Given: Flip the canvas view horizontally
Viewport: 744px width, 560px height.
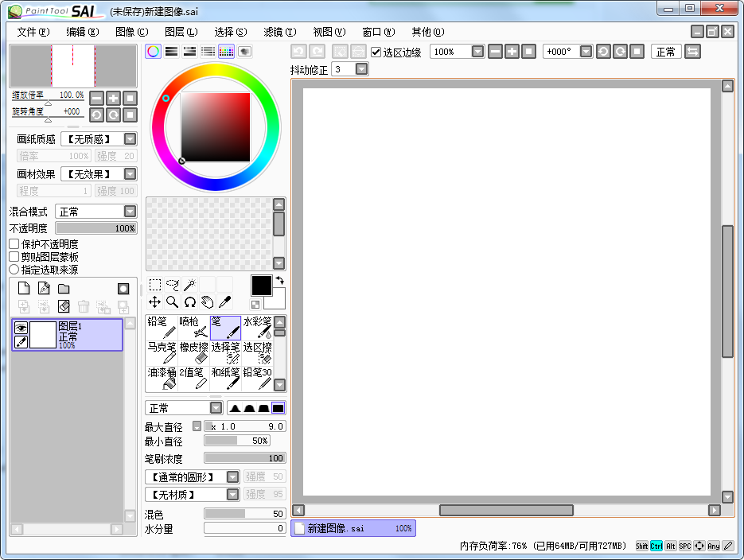Looking at the screenshot, I should click(692, 51).
